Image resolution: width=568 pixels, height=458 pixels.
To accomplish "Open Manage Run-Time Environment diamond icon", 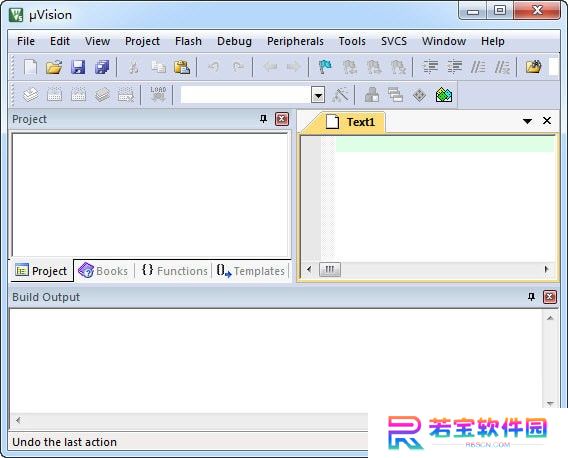I will [x=419, y=95].
